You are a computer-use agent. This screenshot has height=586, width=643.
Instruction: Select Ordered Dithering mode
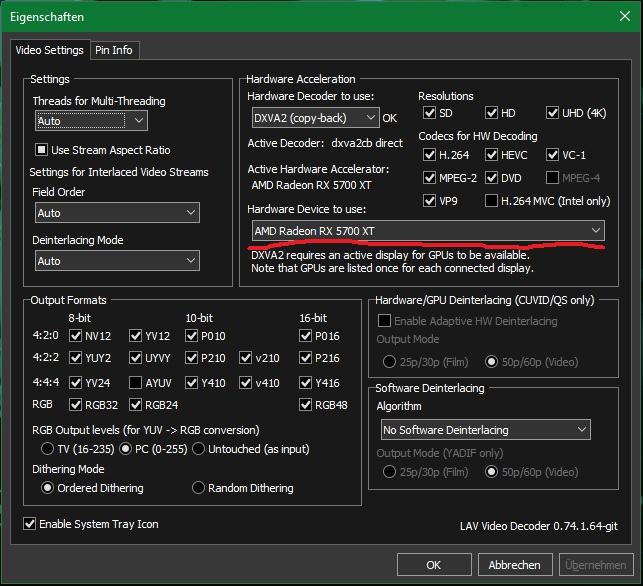point(47,488)
